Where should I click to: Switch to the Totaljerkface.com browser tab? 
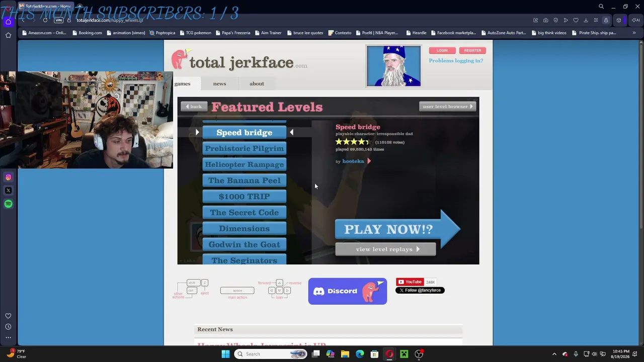45,7
